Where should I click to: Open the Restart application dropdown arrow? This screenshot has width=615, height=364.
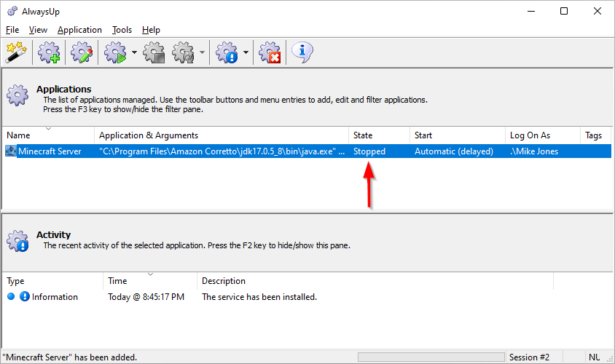click(202, 52)
